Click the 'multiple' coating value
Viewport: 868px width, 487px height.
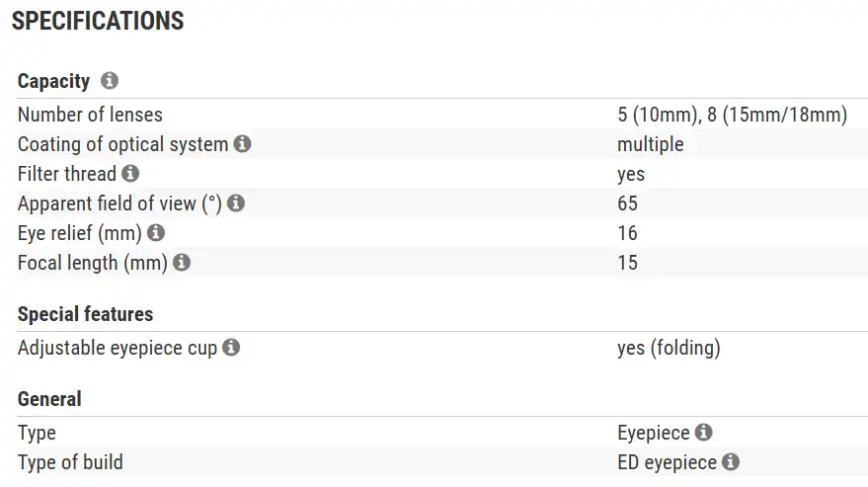pos(650,144)
